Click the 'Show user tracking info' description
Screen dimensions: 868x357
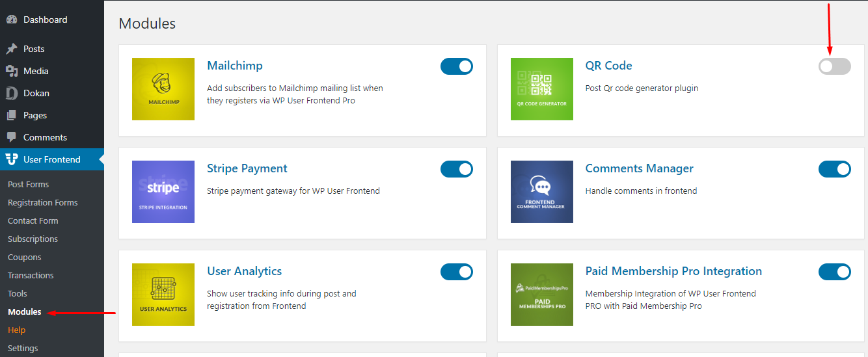282,300
